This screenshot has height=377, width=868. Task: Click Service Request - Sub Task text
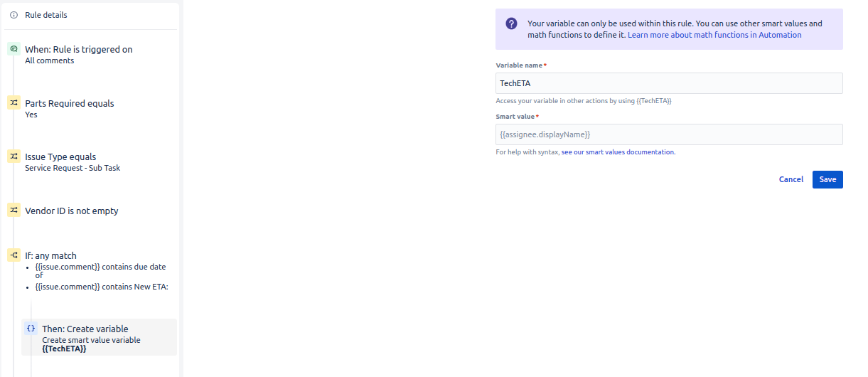tap(73, 169)
